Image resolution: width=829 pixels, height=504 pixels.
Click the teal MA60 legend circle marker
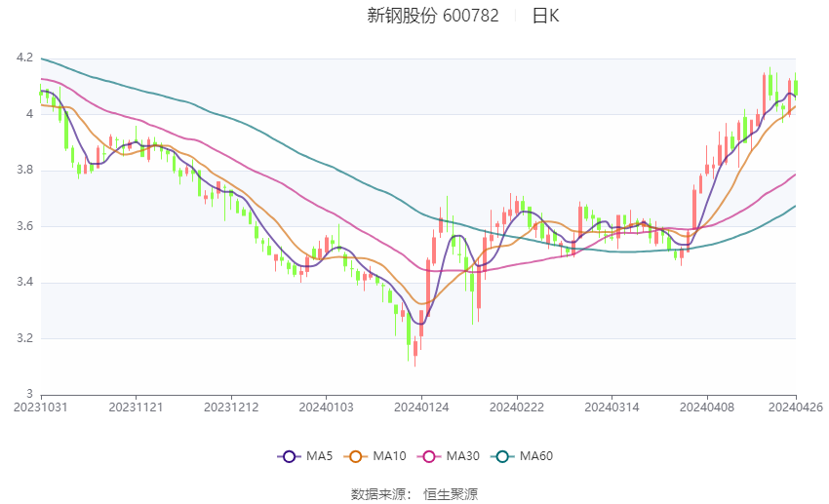[x=502, y=456]
